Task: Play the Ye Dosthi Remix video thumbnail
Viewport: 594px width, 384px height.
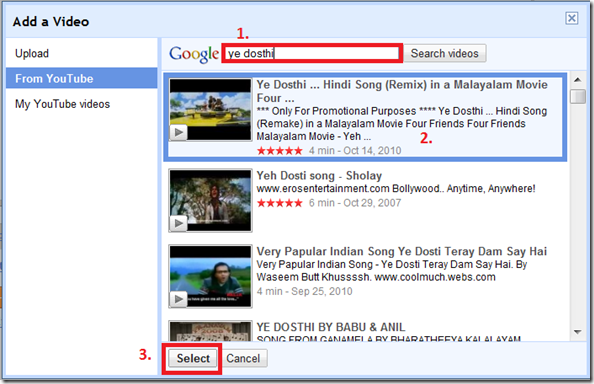Action: 210,110
